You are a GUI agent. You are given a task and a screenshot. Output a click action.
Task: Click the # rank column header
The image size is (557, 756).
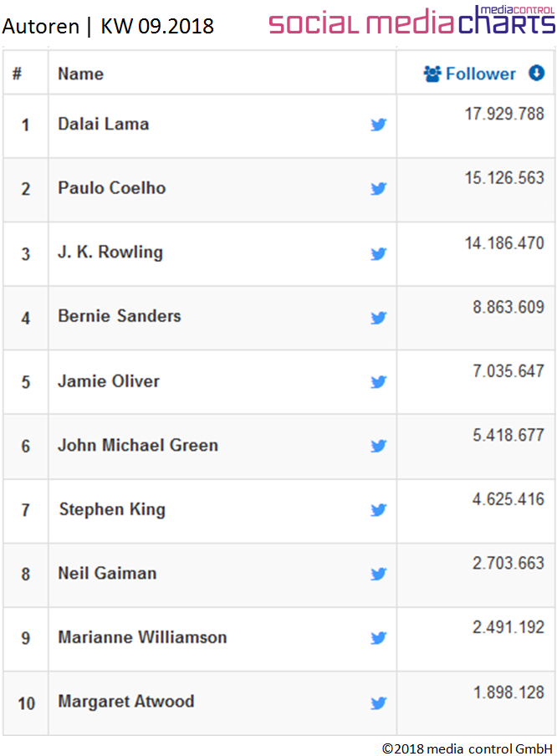click(17, 74)
